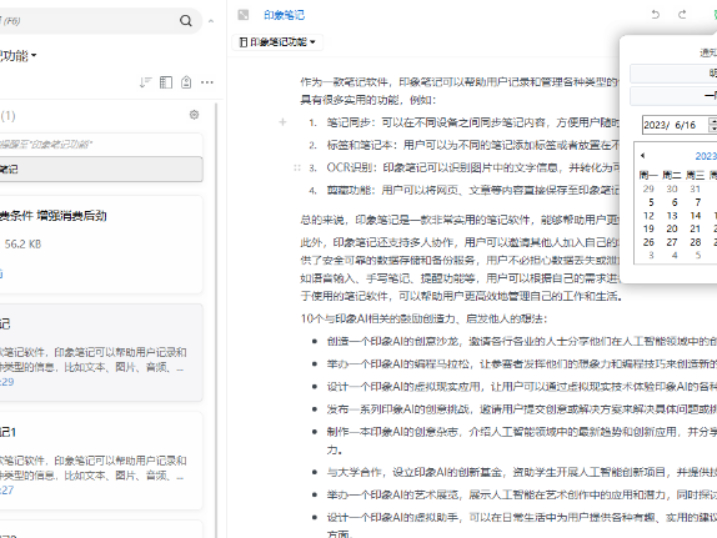Image resolution: width=717 pixels, height=538 pixels.
Task: Click the (1) reminder count text
Action: tap(8, 116)
